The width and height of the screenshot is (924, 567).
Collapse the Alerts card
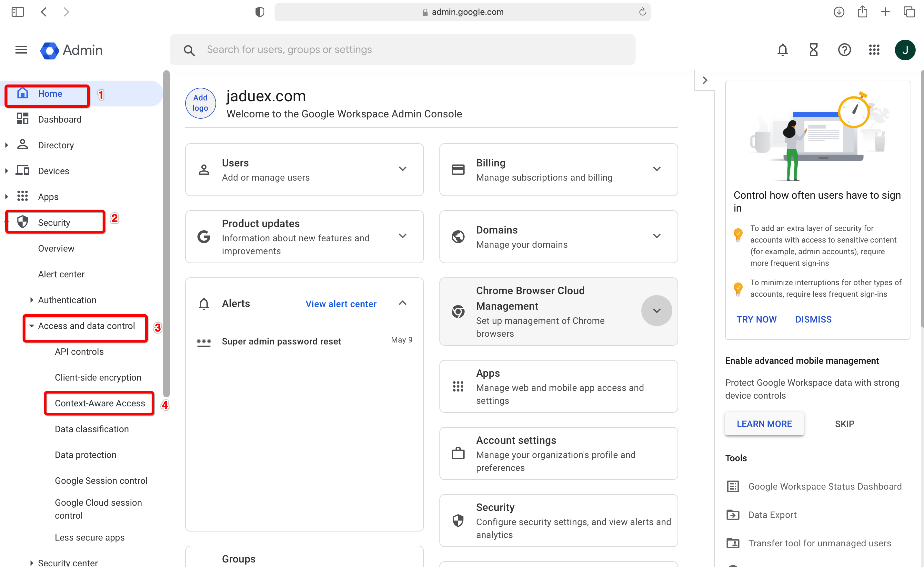point(402,303)
